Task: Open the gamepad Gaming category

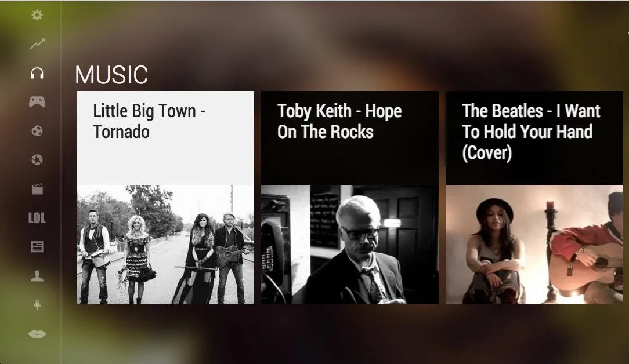Action: coord(37,102)
